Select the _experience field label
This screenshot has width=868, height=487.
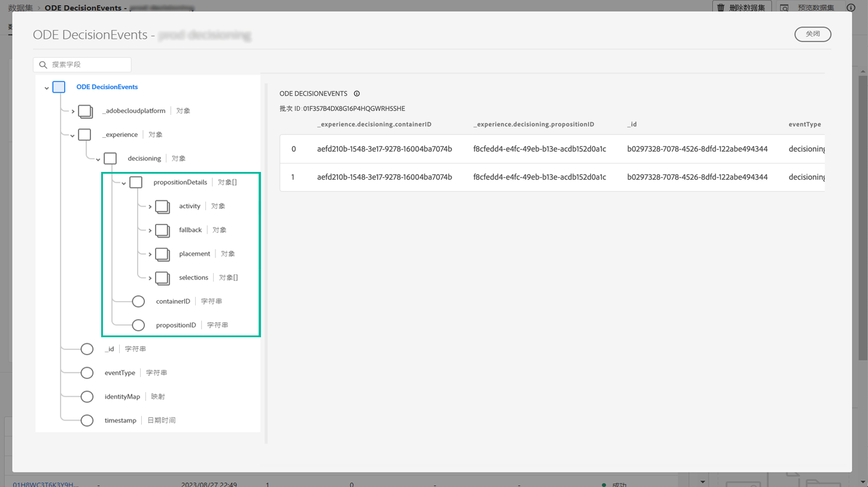(x=122, y=135)
